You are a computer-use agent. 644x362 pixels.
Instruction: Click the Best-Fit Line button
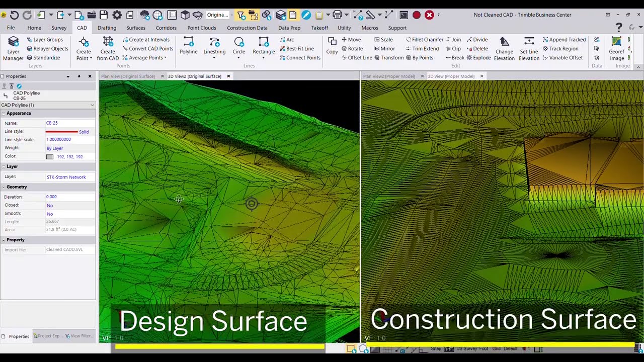tap(297, 49)
